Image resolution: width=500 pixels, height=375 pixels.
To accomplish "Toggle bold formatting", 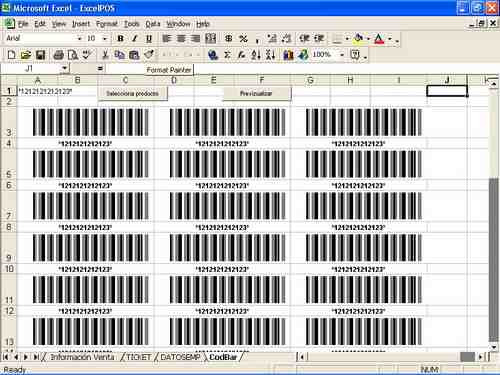I will (120, 39).
